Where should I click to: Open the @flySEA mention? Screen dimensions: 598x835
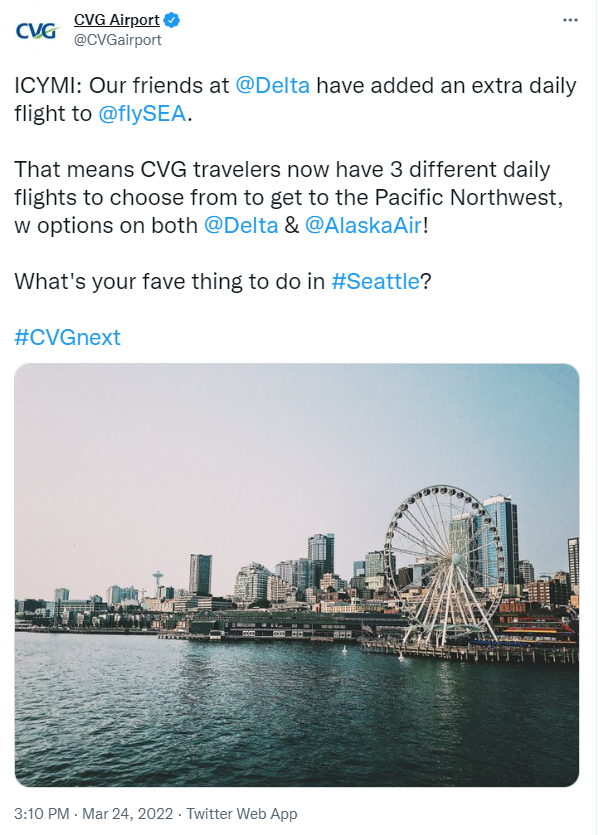[x=142, y=114]
